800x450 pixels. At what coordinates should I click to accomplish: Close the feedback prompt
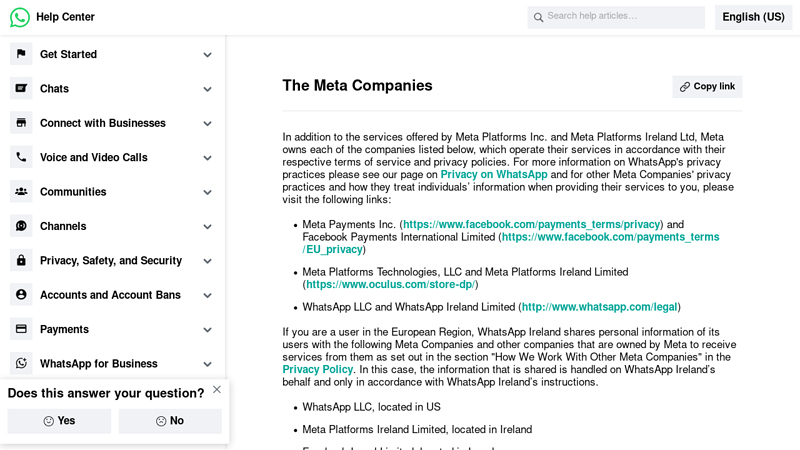[217, 389]
